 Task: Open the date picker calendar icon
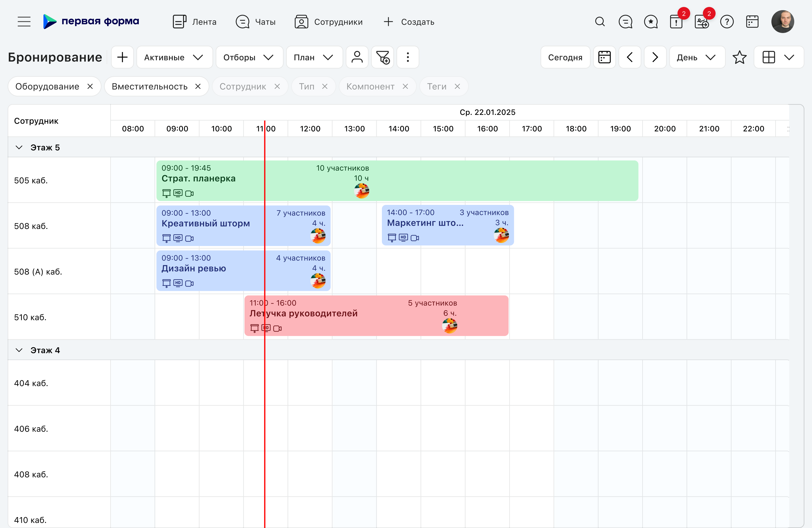pos(604,57)
